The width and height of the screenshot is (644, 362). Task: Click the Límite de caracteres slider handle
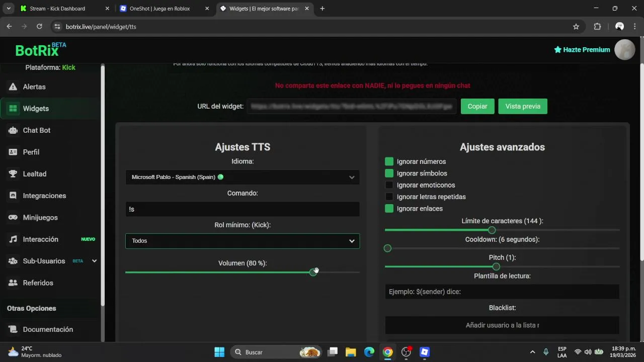tap(492, 230)
